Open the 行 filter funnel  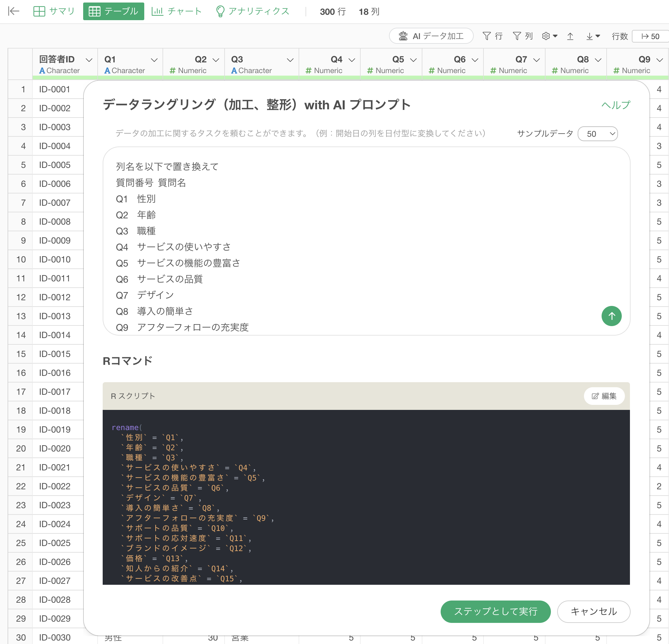492,36
